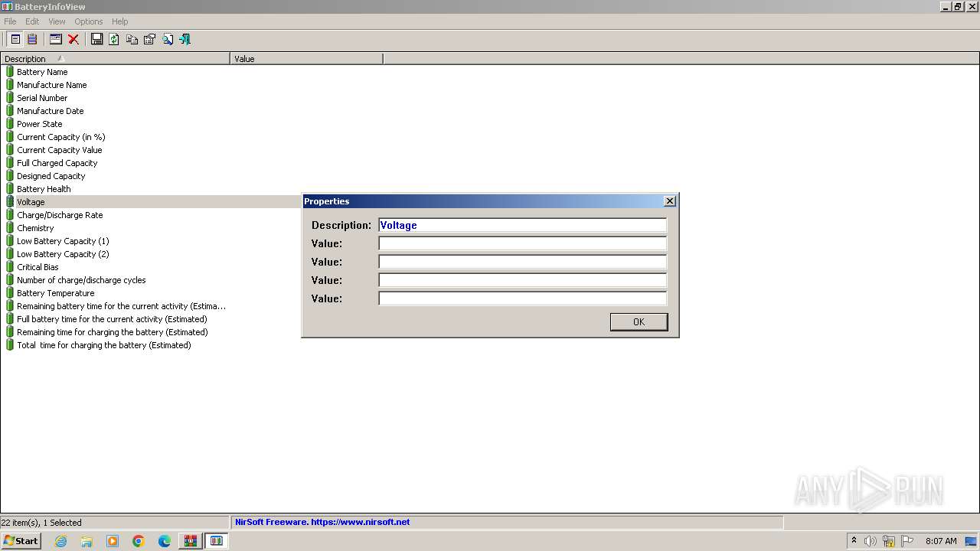Open the NirSoft website link in status bar
Image resolution: width=980 pixels, height=551 pixels.
322,522
